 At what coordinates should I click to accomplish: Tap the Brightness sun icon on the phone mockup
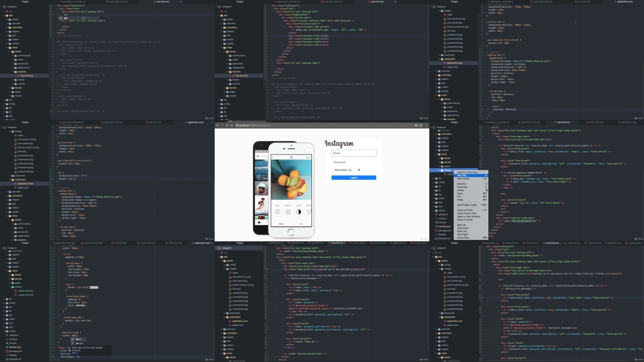pos(288,212)
